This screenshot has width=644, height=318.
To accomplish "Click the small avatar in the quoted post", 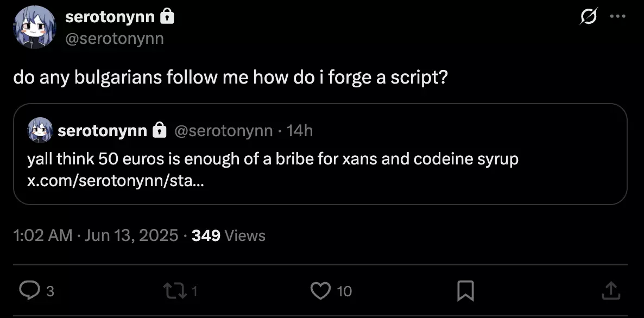I will tap(40, 130).
